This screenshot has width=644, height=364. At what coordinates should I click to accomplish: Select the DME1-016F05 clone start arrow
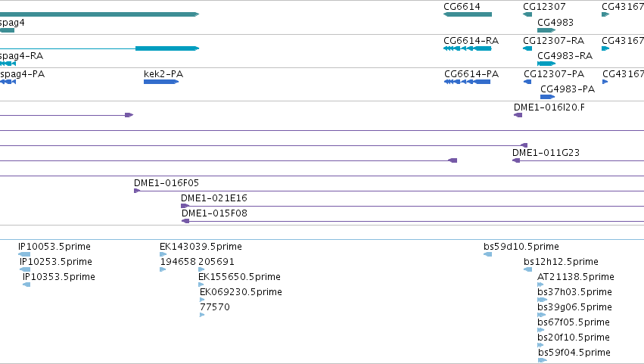pos(137,191)
